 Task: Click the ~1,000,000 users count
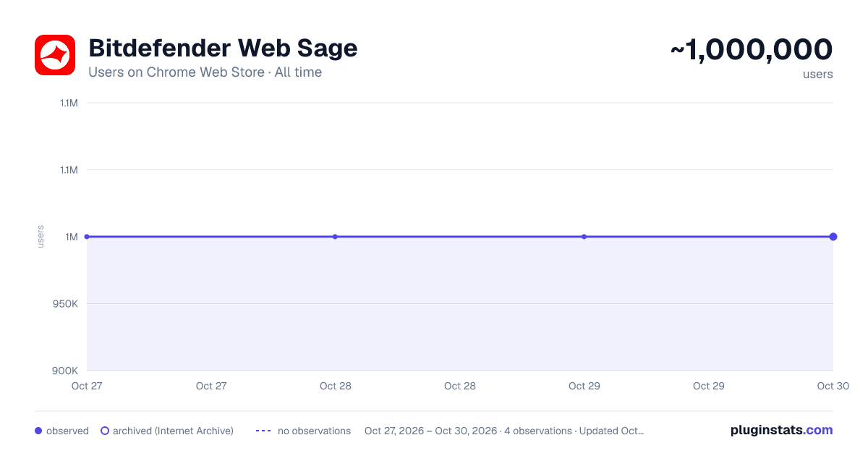[x=752, y=49]
